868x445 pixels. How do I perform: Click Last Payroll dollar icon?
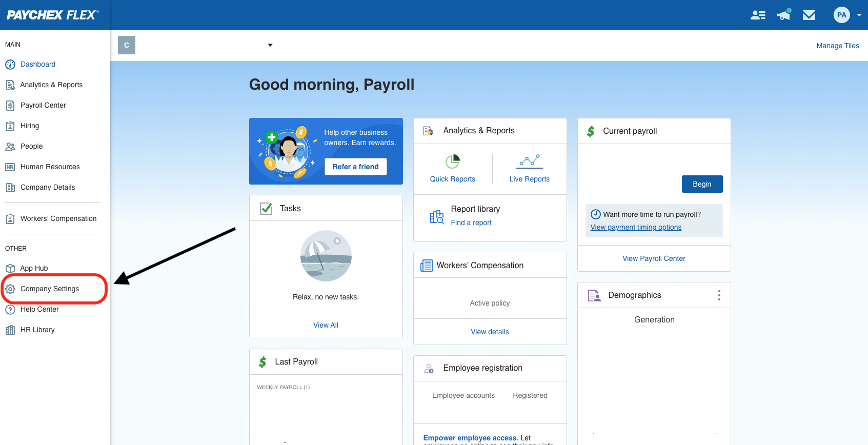coord(263,362)
